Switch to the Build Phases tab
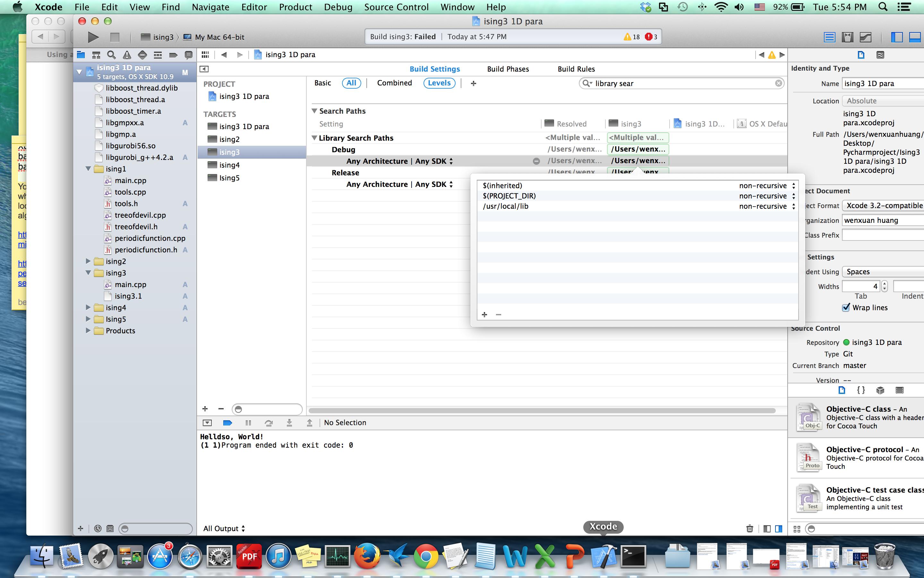Image resolution: width=924 pixels, height=578 pixels. pyautogui.click(x=508, y=69)
